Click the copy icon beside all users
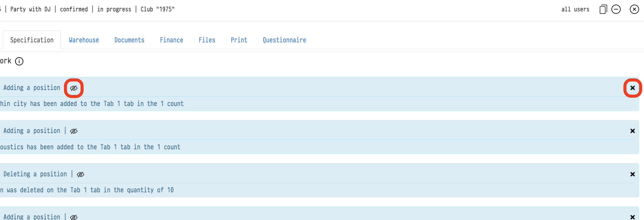This screenshot has width=644, height=220. coord(603,9)
